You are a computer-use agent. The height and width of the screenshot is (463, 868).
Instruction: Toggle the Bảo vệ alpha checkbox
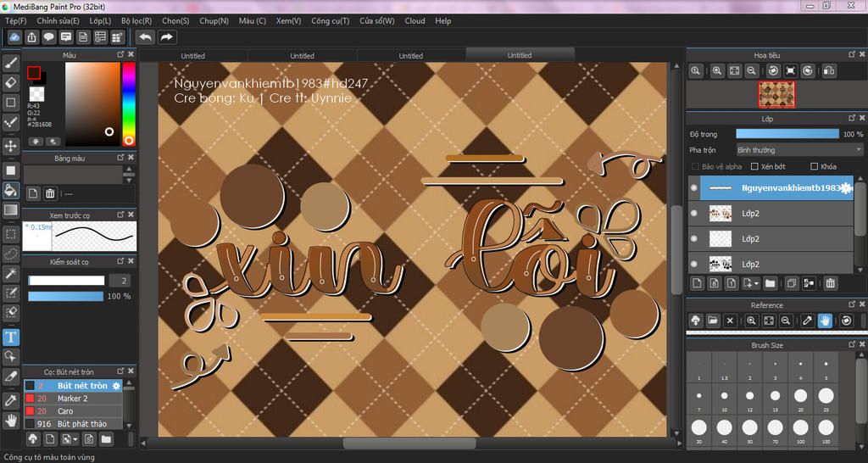tap(695, 166)
